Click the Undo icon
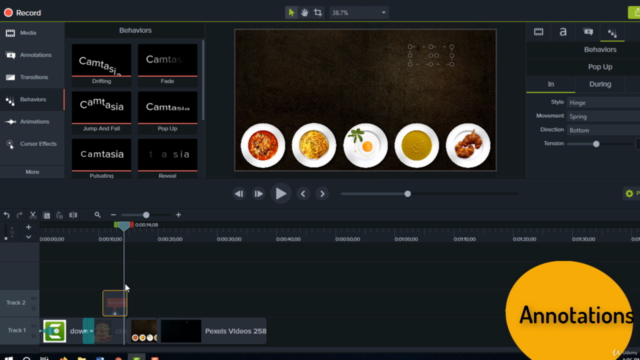The width and height of the screenshot is (640, 360). pos(7,215)
